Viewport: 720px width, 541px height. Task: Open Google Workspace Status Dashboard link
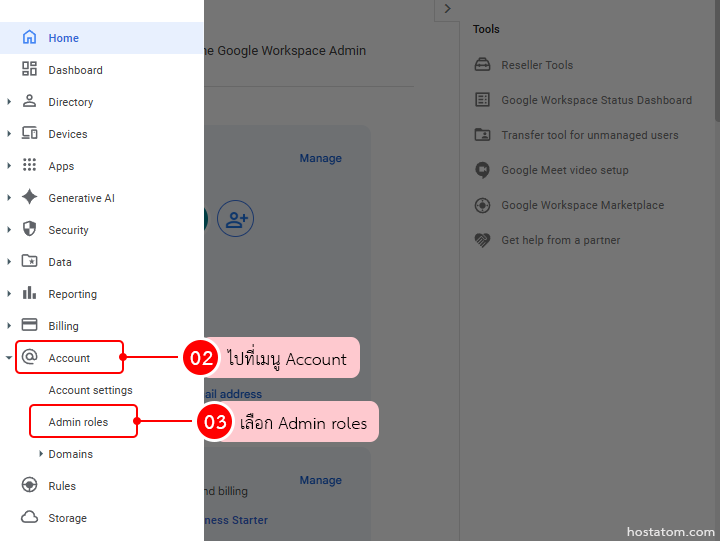(x=596, y=100)
